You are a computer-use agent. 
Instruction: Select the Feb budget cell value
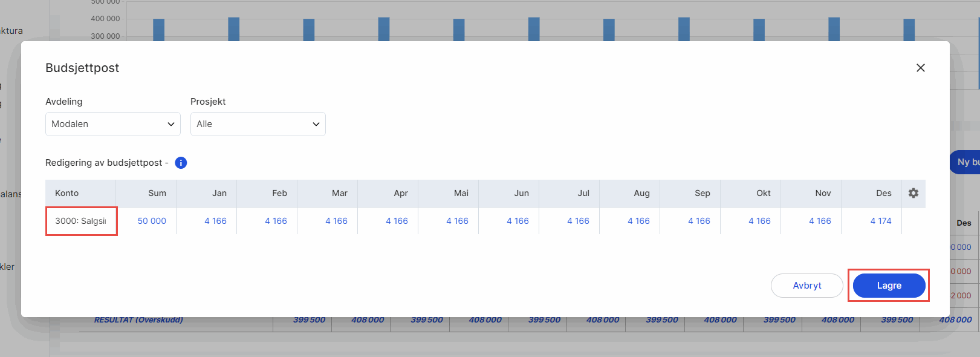tap(276, 221)
